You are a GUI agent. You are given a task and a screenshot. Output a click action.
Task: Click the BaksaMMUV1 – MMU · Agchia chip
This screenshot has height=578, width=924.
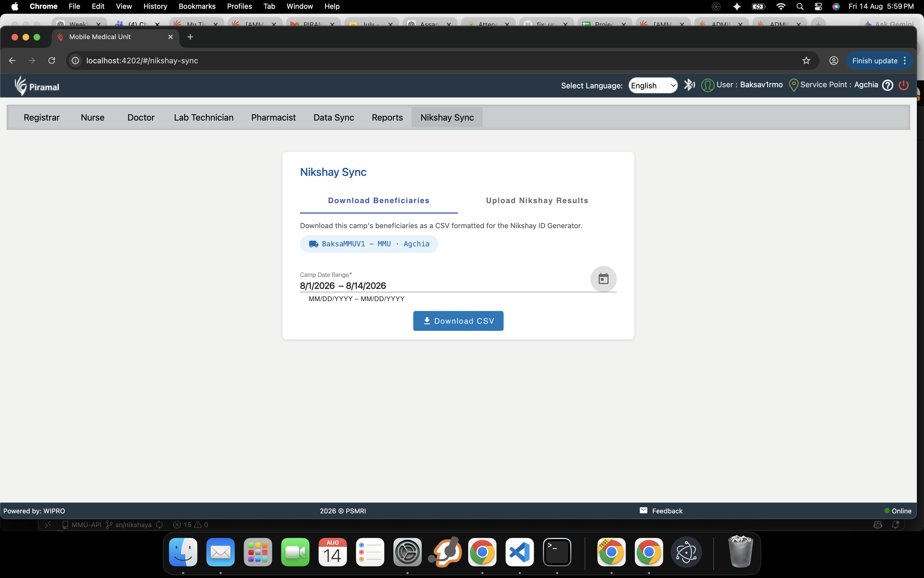point(369,244)
